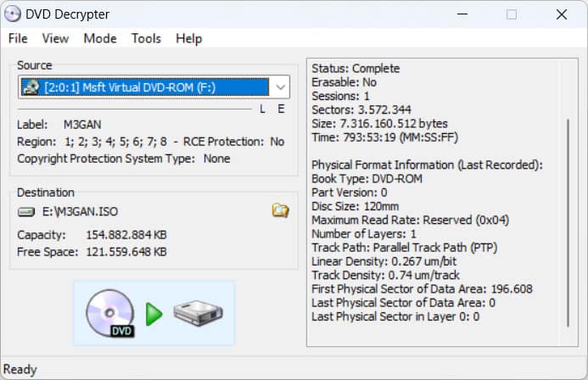Start decrypting with the DVD-to-disk button
This screenshot has height=380, width=588.
154,313
